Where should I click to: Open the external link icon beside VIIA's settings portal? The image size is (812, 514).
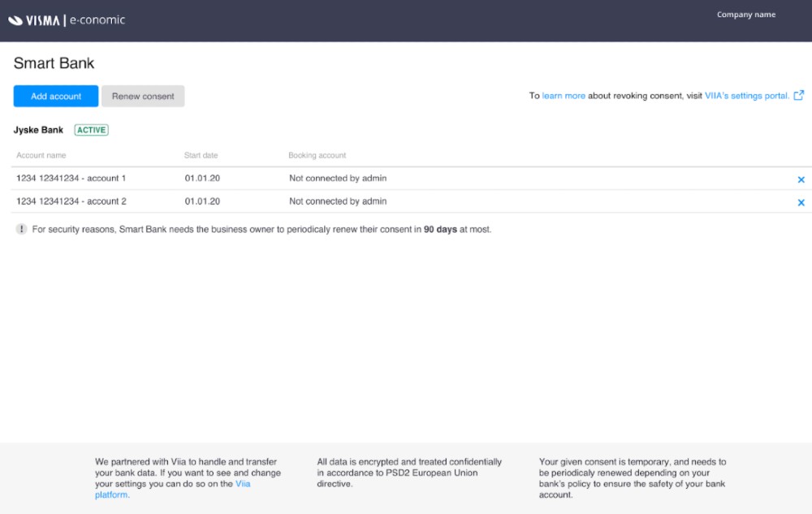coord(799,95)
